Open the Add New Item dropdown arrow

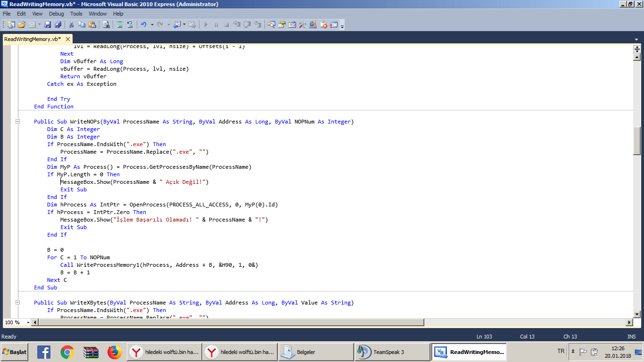click(40, 25)
